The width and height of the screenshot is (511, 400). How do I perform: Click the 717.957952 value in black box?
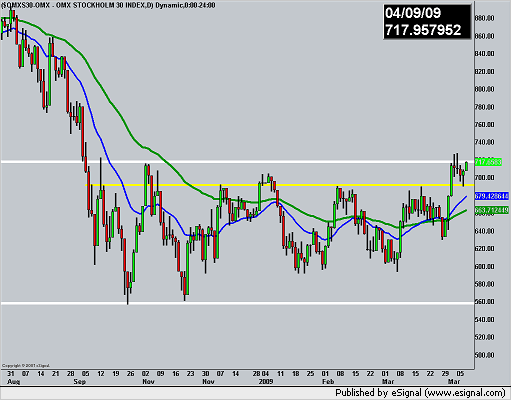pyautogui.click(x=423, y=30)
